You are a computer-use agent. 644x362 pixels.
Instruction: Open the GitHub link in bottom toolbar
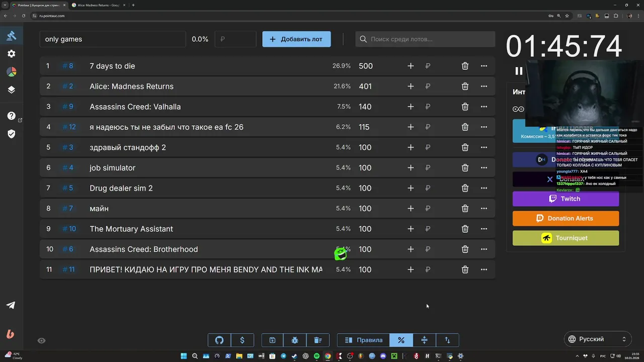tap(219, 340)
